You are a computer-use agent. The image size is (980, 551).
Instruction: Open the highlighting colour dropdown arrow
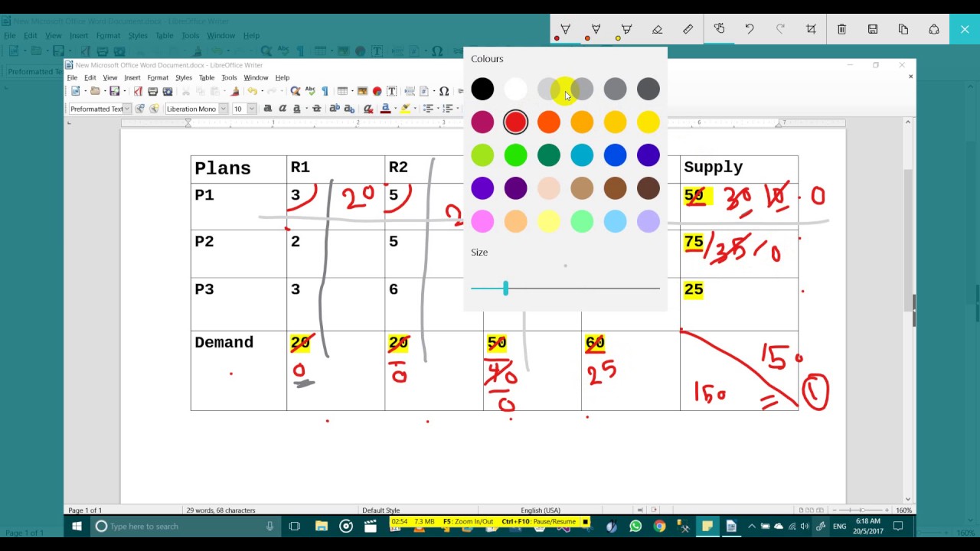point(415,109)
